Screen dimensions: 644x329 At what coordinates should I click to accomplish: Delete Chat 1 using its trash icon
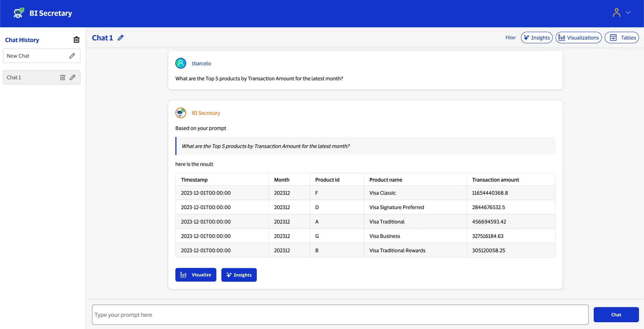click(x=62, y=78)
